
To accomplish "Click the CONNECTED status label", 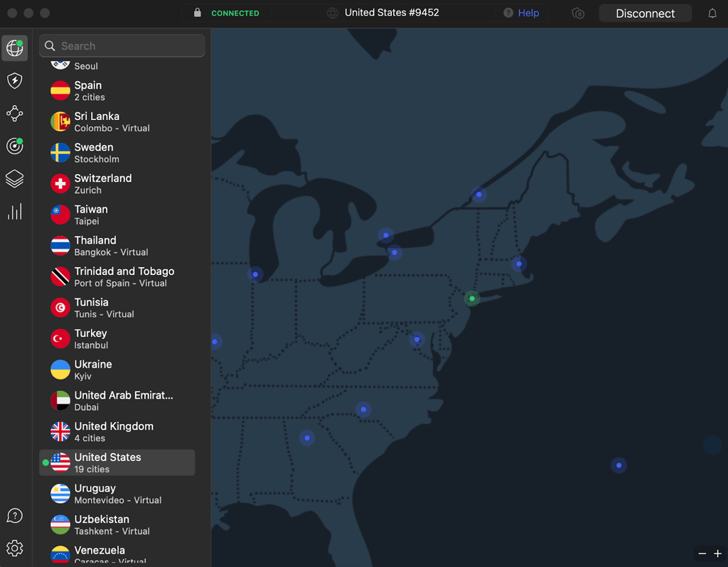I will (235, 13).
